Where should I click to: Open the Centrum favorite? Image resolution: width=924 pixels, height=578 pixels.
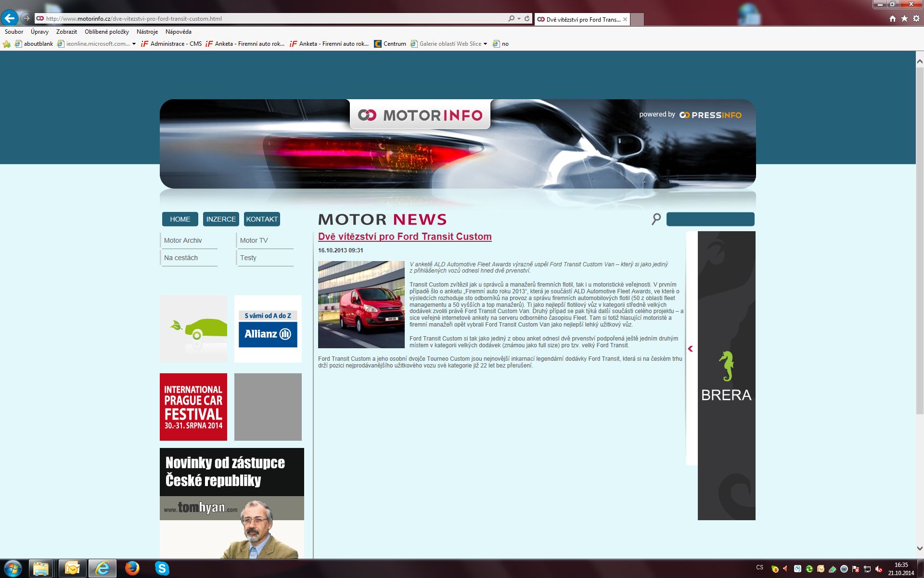(x=390, y=44)
